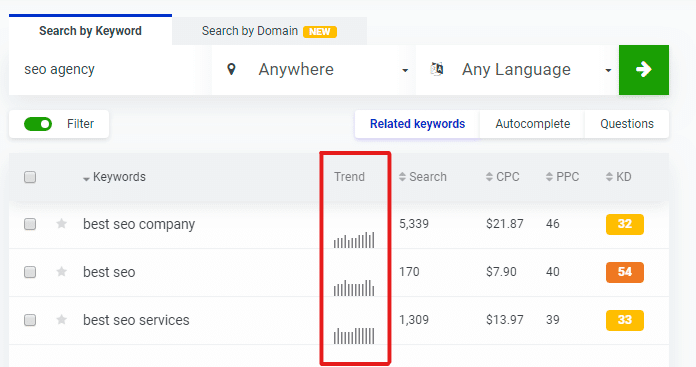Click the PPC value 39

553,320
